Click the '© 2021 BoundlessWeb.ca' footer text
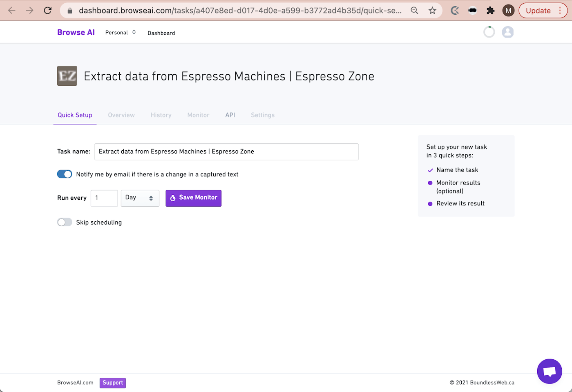This screenshot has width=572, height=392. pyautogui.click(x=482, y=383)
